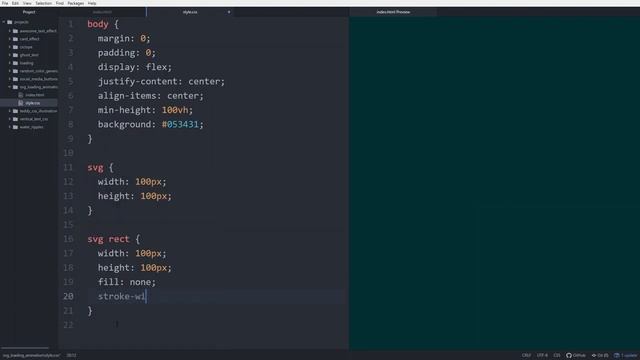
Task: Expand the ghost_text folder arrow
Action: (10, 55)
